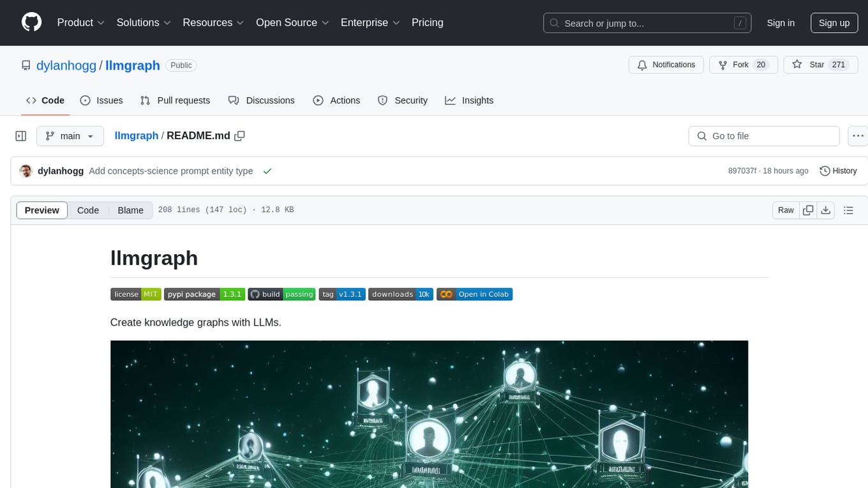Open the Pricing page
The width and height of the screenshot is (868, 488).
(x=428, y=22)
